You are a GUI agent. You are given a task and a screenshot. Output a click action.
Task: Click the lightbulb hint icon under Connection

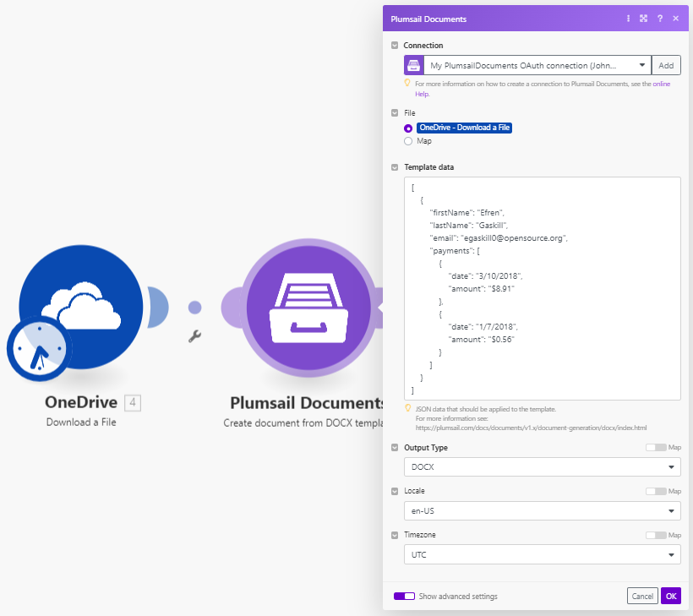click(407, 83)
